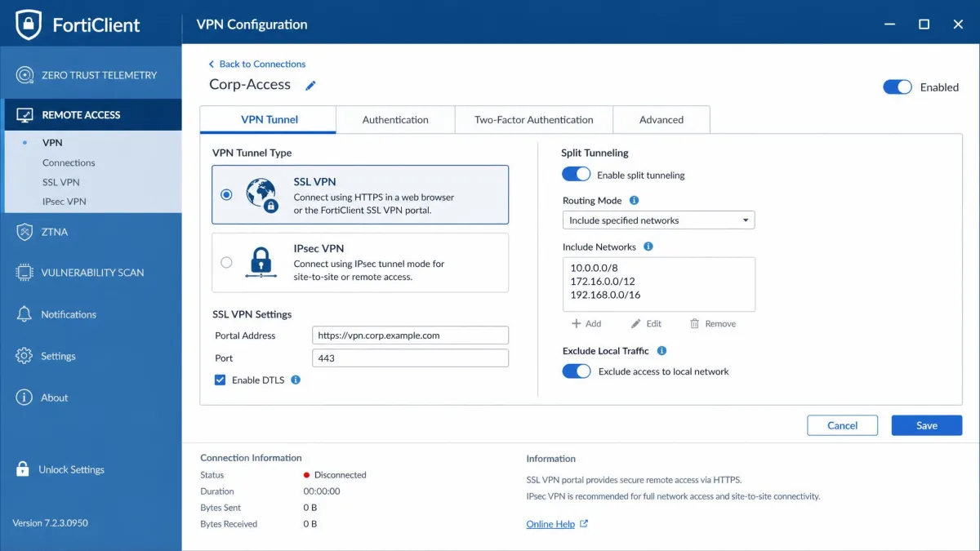This screenshot has height=551, width=980.
Task: Click the Corp-Access connection name
Action: (x=250, y=85)
